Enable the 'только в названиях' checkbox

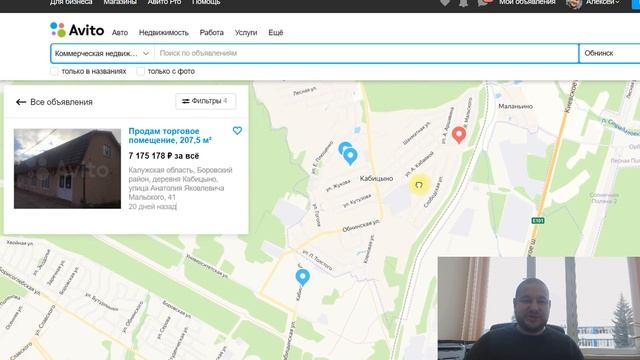coord(54,71)
